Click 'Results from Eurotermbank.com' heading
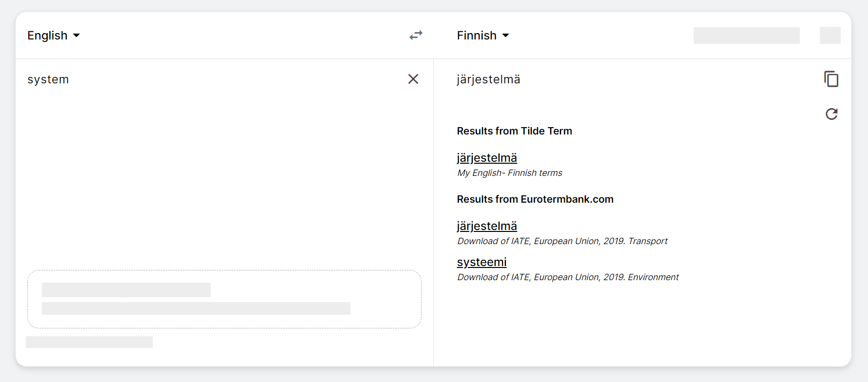Screen dimensions: 868x382 (535, 199)
